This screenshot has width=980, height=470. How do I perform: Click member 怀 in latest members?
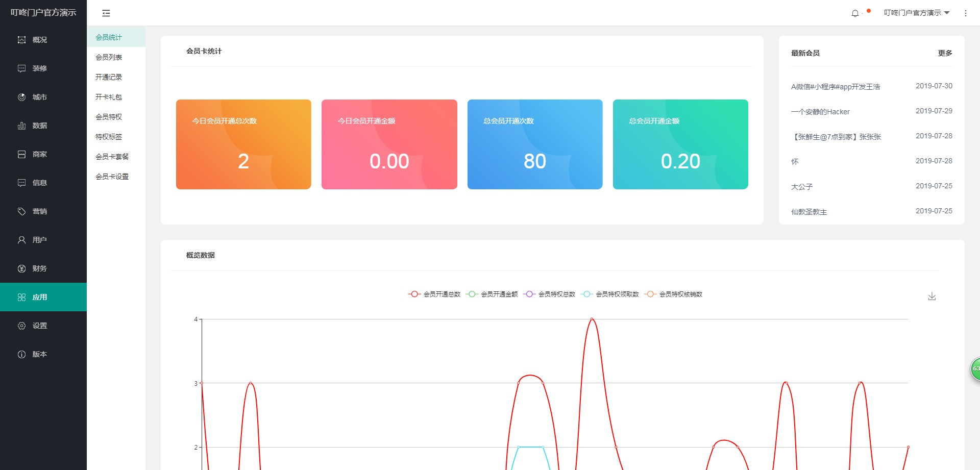[795, 162]
